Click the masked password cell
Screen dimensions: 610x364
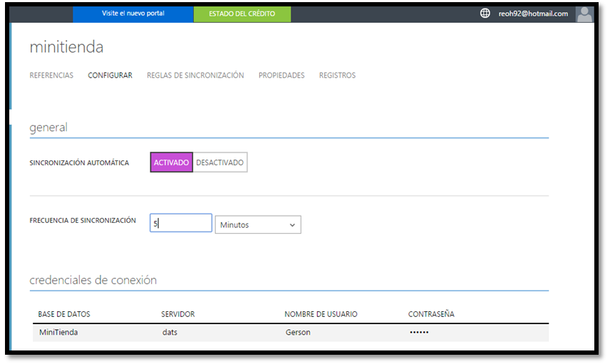pyautogui.click(x=419, y=332)
